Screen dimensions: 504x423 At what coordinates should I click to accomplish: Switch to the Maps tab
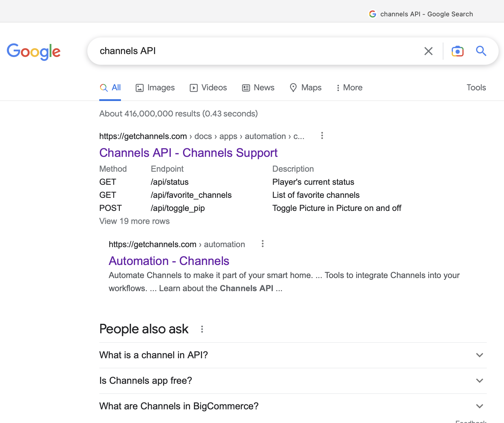tap(305, 88)
